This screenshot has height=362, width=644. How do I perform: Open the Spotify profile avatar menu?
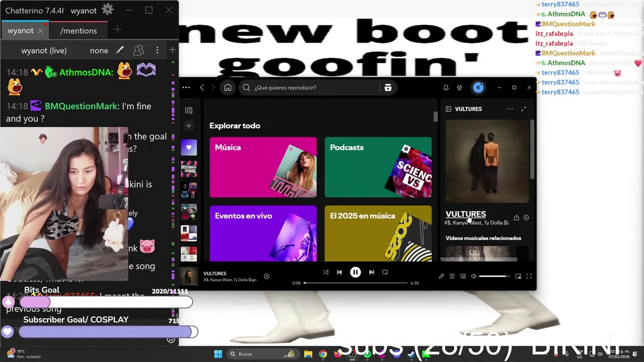478,87
